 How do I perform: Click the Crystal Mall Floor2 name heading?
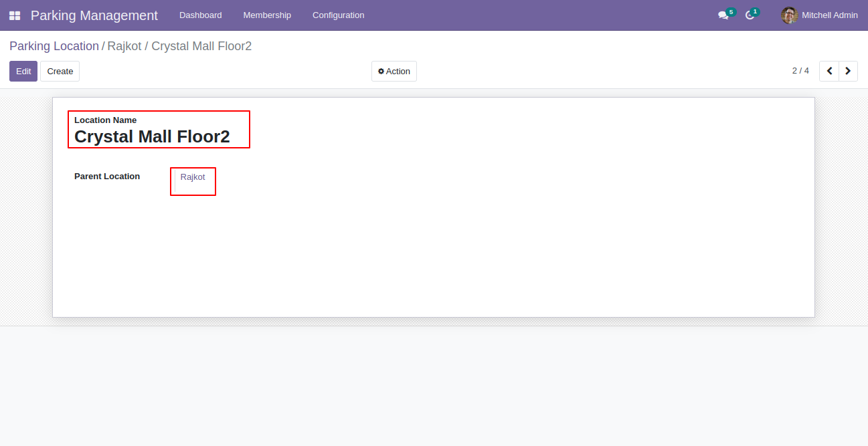(152, 136)
